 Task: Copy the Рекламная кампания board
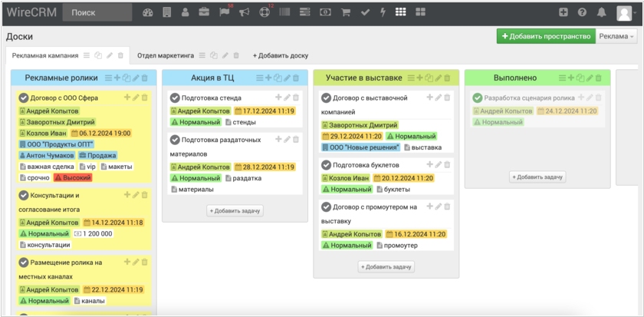click(x=98, y=55)
